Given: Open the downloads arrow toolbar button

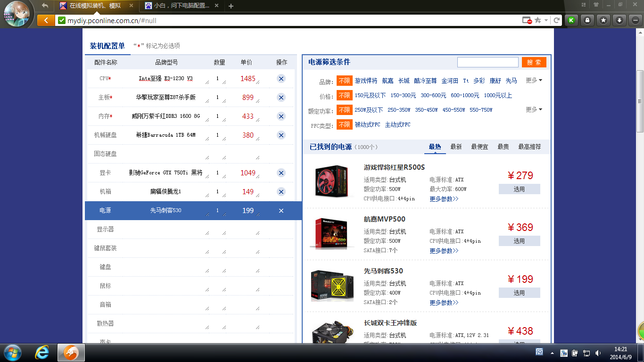Looking at the screenshot, I should (619, 20).
